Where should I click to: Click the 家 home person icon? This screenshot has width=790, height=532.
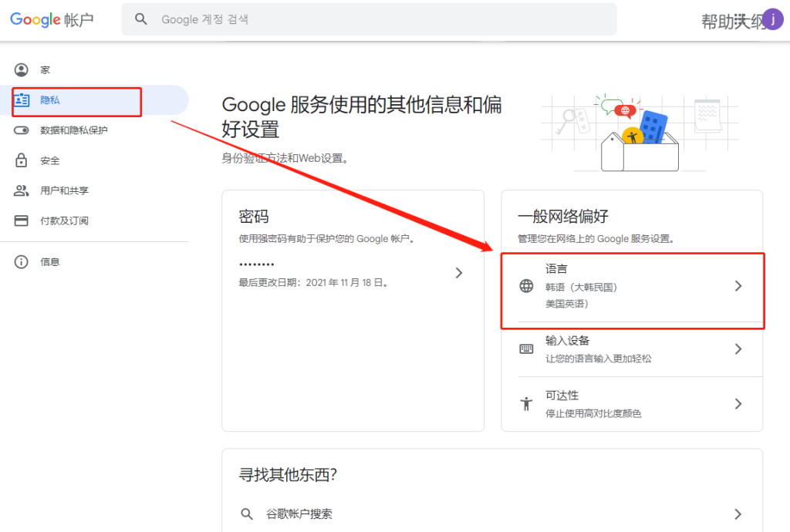coord(21,70)
